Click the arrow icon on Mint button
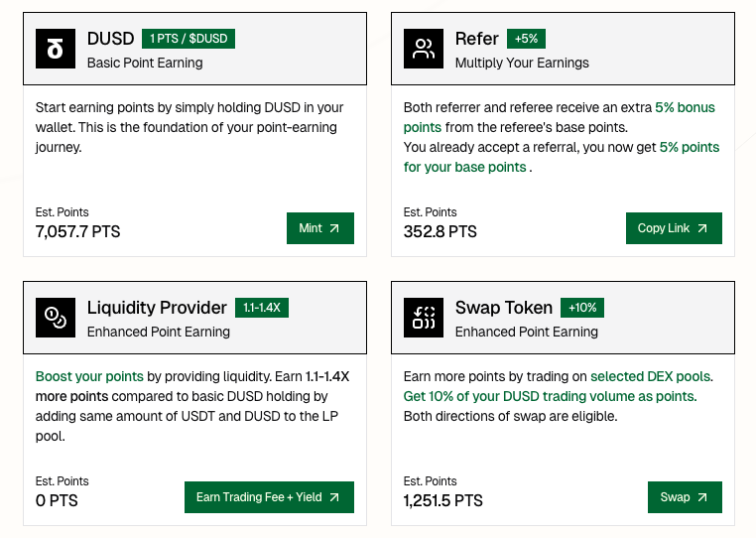Image resolution: width=756 pixels, height=538 pixels. [334, 228]
